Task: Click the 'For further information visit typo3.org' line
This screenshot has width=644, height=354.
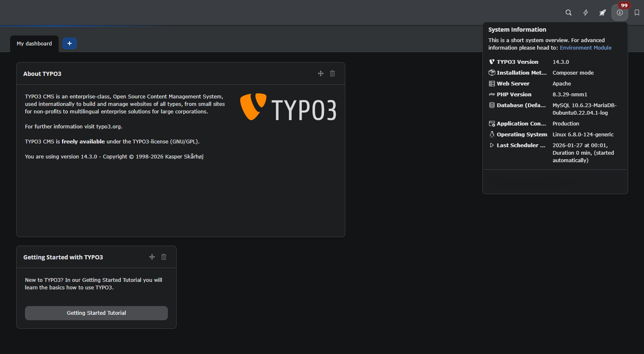Action: [x=74, y=126]
